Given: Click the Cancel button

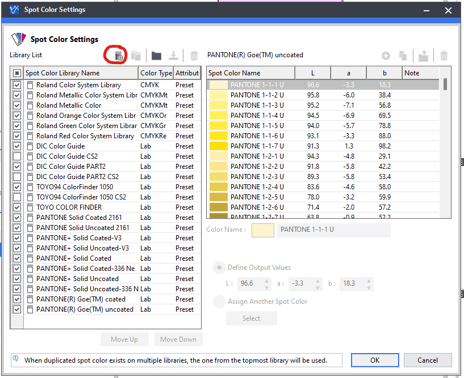Looking at the screenshot, I should click(x=428, y=360).
